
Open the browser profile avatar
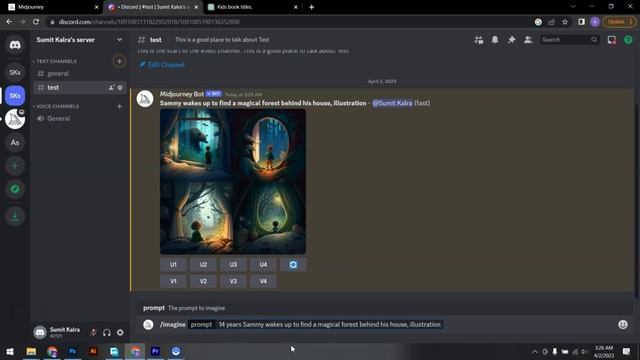pos(595,22)
